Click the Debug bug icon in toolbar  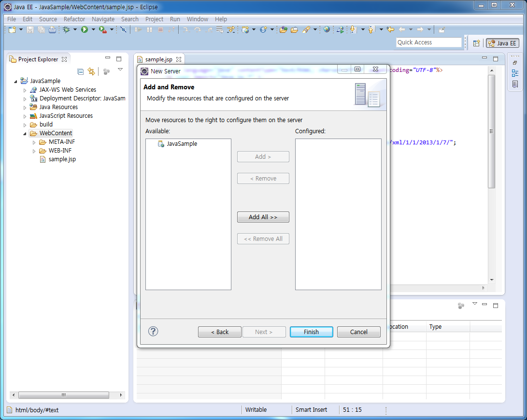coord(66,30)
